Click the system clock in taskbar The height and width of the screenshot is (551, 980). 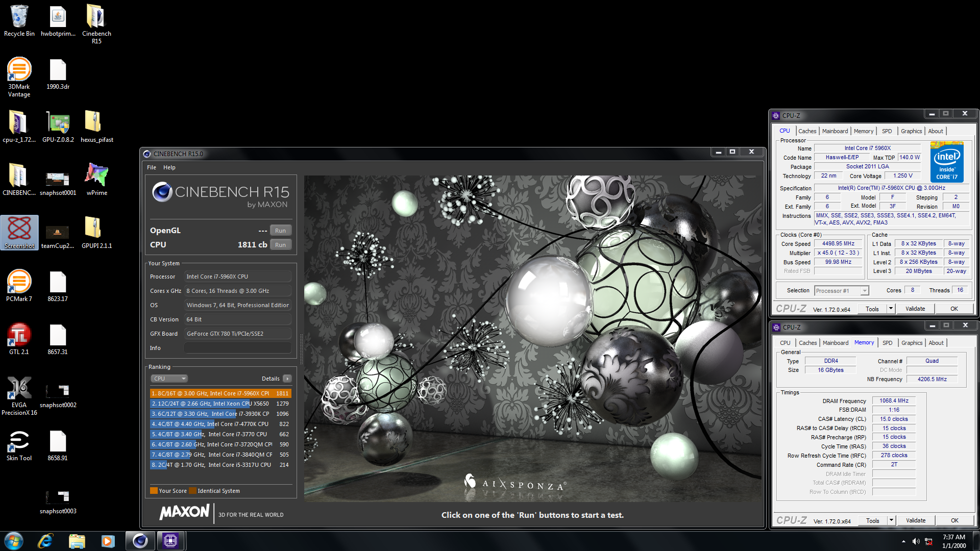click(953, 541)
